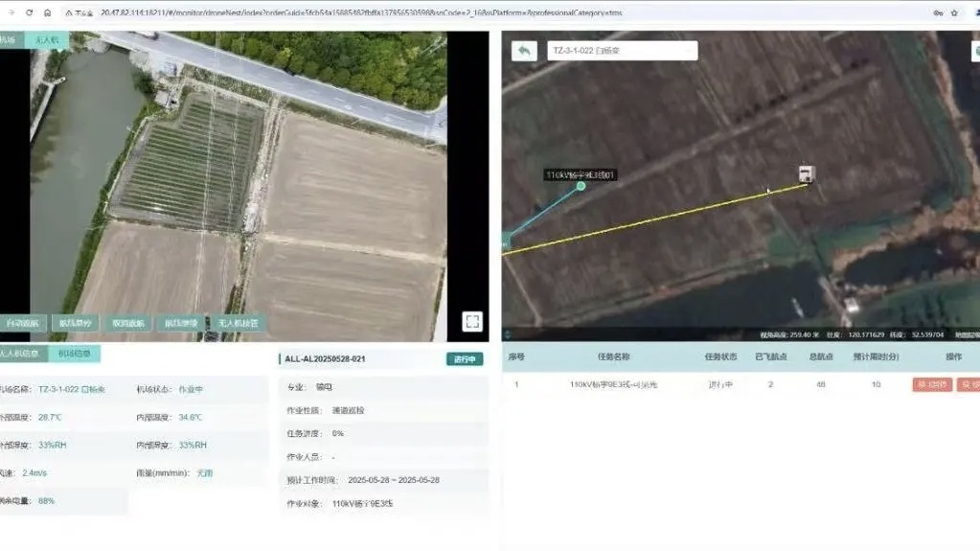
Task: Click first red action button in task row
Action: [x=932, y=384]
